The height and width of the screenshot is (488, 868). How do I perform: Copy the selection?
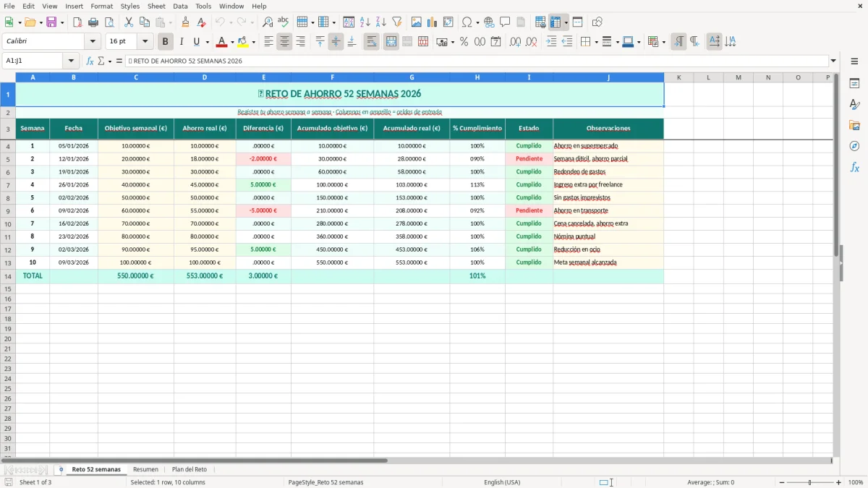coord(145,22)
